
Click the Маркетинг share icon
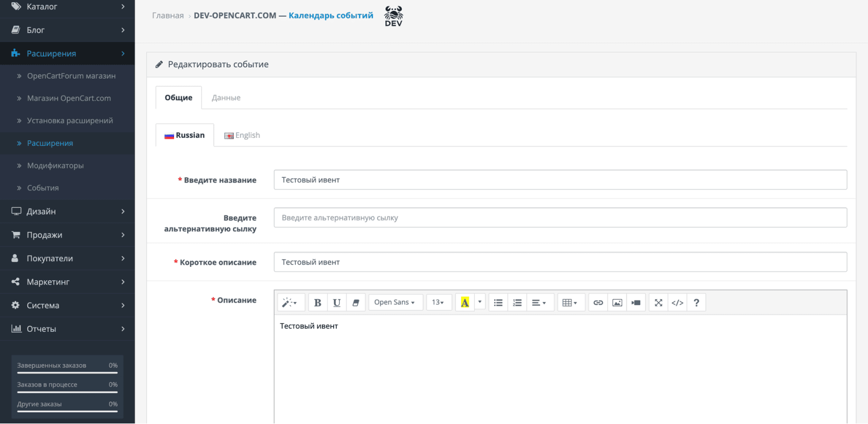(15, 282)
